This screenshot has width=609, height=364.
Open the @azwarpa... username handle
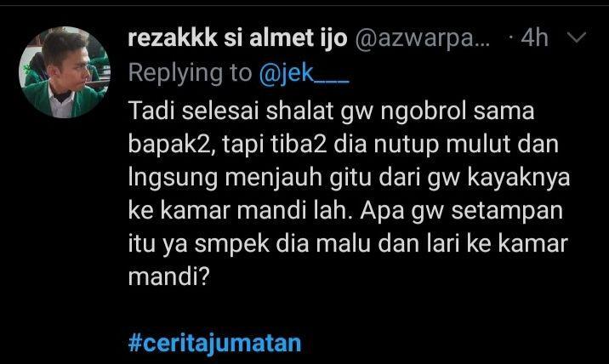click(x=423, y=39)
